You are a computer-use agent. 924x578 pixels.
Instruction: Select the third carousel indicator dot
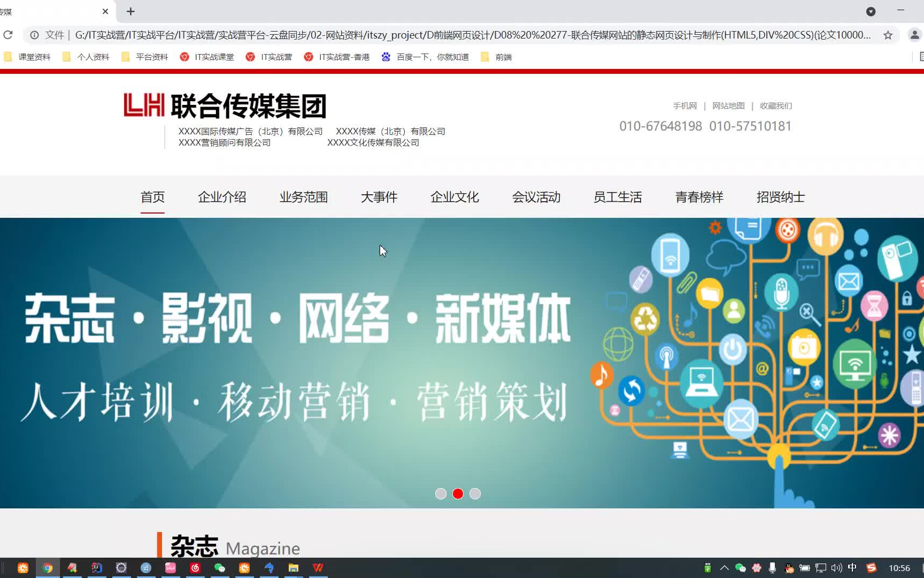[475, 493]
